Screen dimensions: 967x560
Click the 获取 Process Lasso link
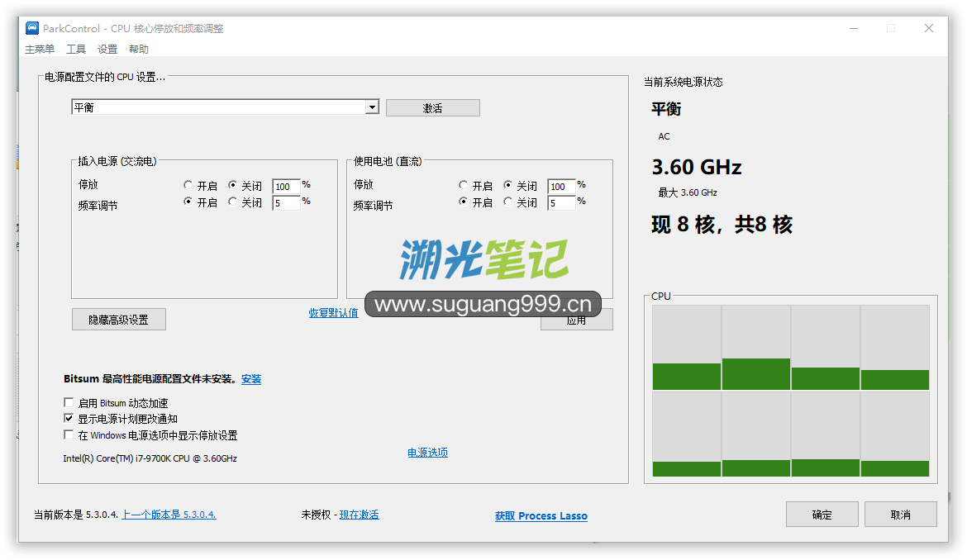click(541, 515)
